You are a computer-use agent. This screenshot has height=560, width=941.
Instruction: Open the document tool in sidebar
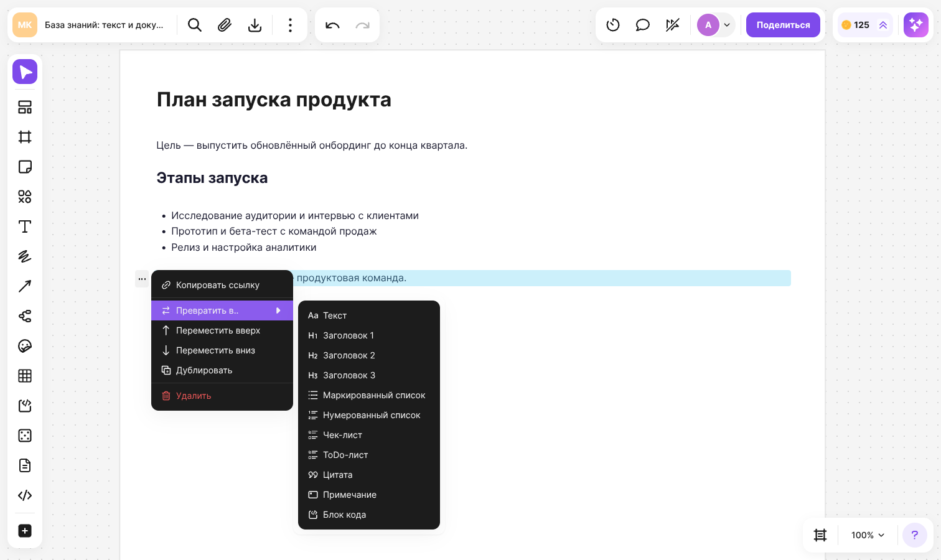[x=25, y=465]
